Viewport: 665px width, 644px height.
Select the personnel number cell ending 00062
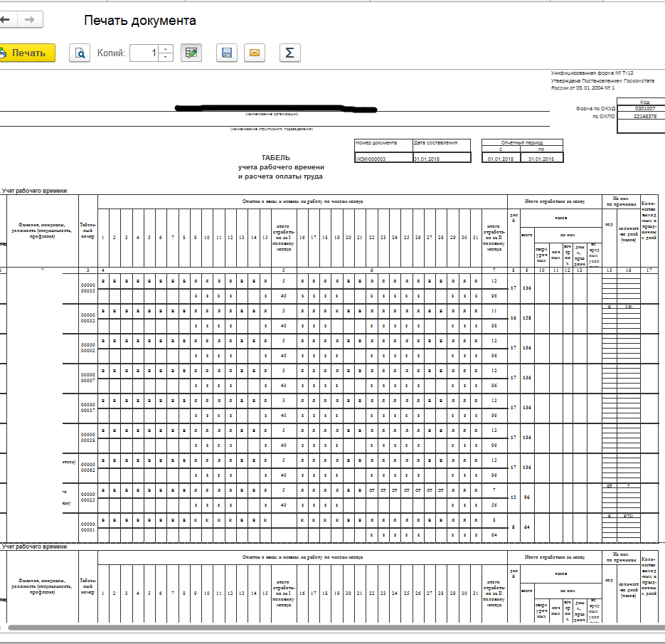coord(87,468)
